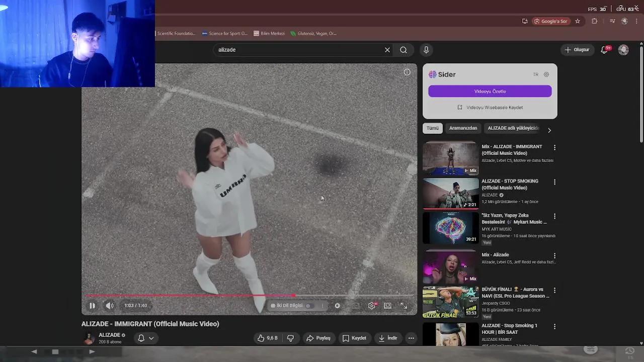
Task: Open YouTube settings gear in the player
Action: [371, 305]
